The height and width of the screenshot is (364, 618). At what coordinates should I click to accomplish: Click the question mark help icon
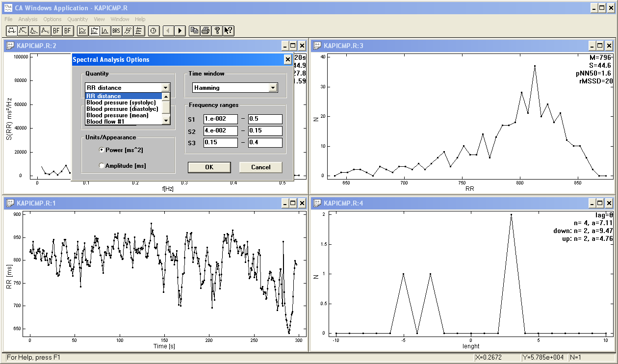[x=217, y=30]
